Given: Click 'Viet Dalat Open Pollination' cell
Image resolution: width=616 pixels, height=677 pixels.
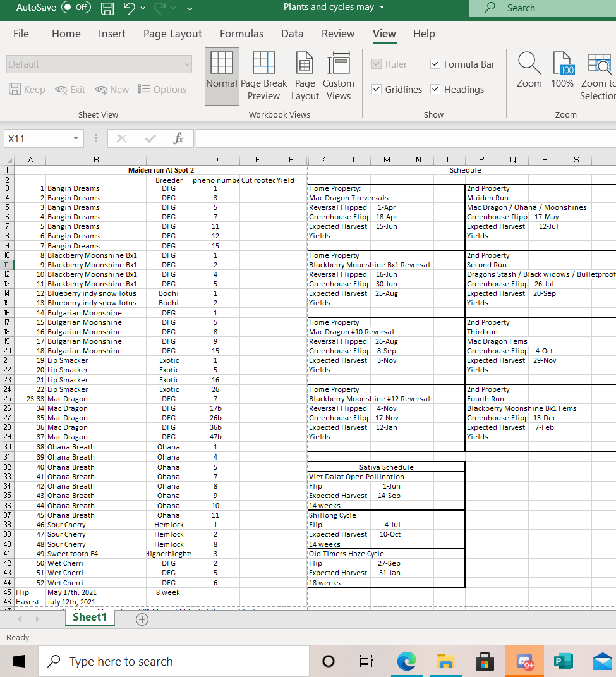Looking at the screenshot, I should (x=356, y=477).
